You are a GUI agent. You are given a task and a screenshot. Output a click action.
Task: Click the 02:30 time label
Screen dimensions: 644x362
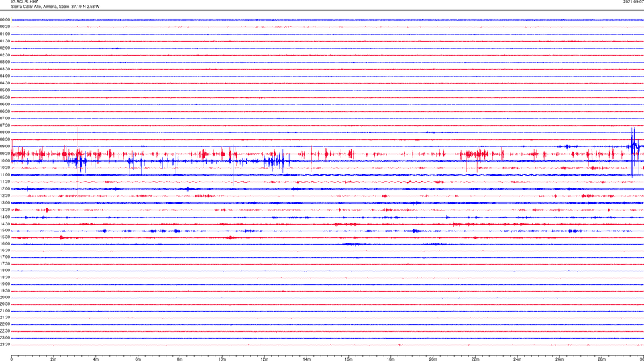point(5,55)
